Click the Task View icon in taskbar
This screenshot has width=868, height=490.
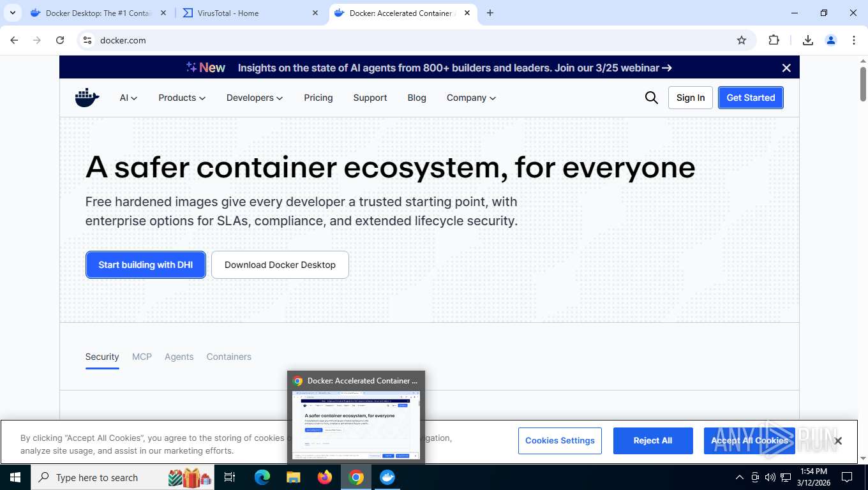(x=230, y=477)
